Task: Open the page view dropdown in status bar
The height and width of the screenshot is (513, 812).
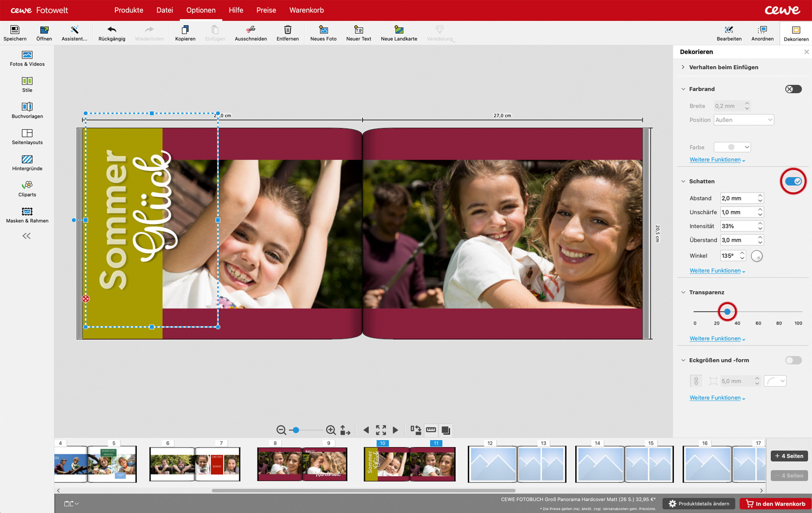Action: (71, 504)
